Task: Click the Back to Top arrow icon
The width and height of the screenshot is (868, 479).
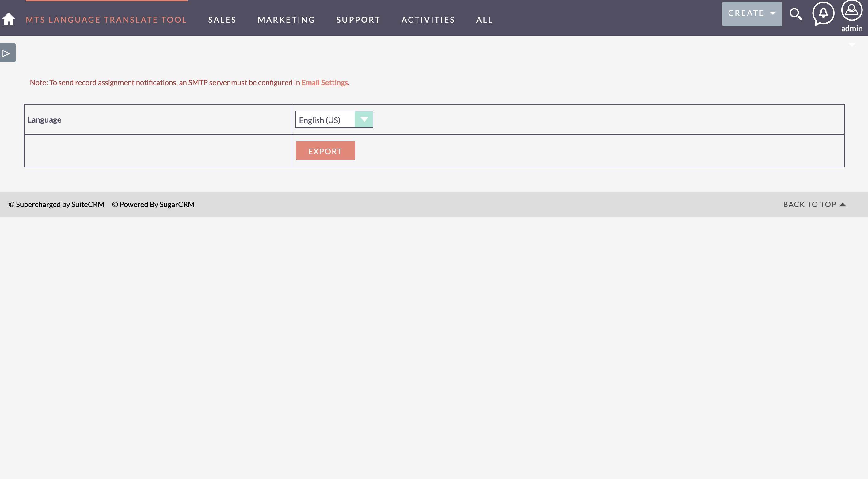Action: (x=843, y=204)
